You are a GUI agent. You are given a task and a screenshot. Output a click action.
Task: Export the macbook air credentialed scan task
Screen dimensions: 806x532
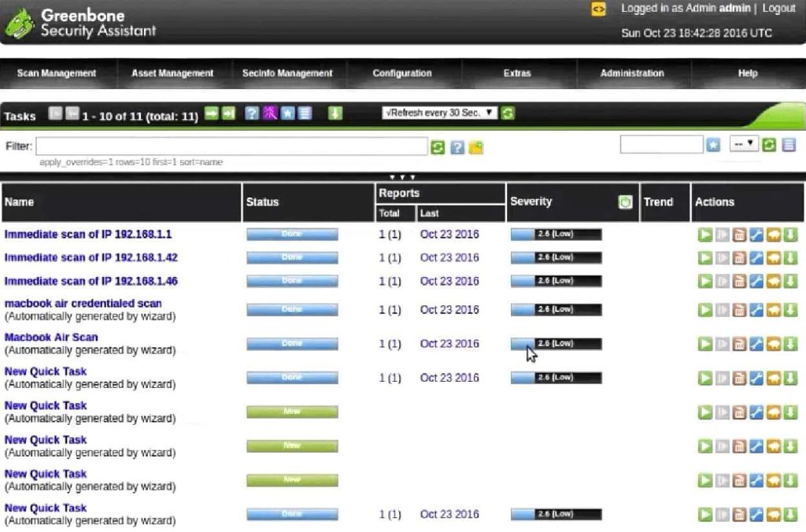click(790, 310)
